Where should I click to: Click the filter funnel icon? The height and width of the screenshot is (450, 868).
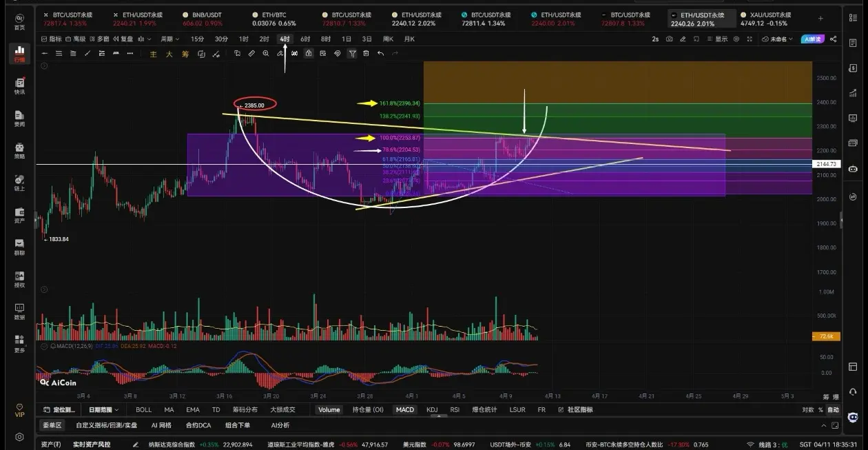tap(352, 53)
